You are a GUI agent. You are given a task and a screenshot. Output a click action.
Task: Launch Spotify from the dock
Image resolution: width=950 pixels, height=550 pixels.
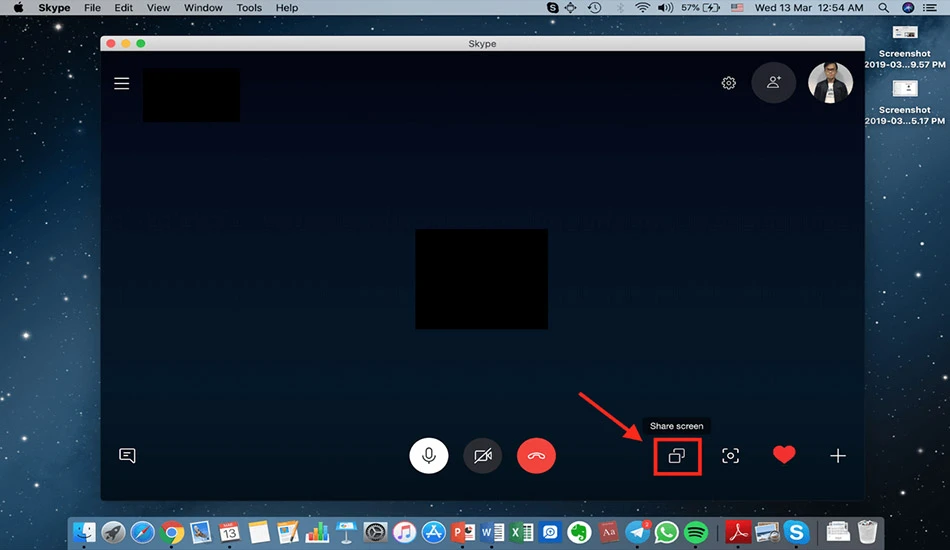click(696, 532)
